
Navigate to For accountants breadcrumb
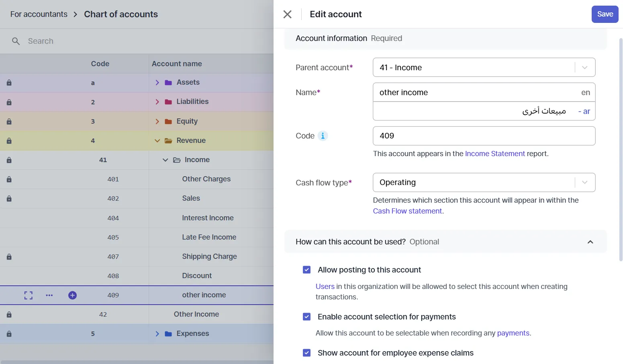point(38,14)
